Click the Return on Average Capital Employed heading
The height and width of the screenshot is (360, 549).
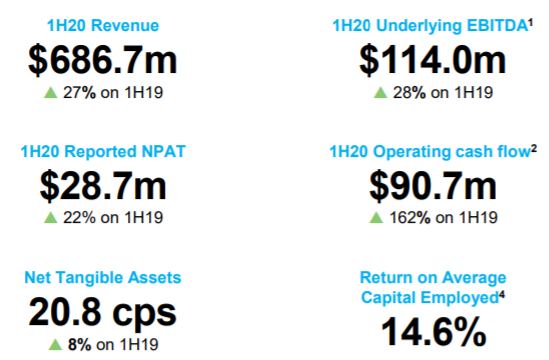[x=433, y=288]
